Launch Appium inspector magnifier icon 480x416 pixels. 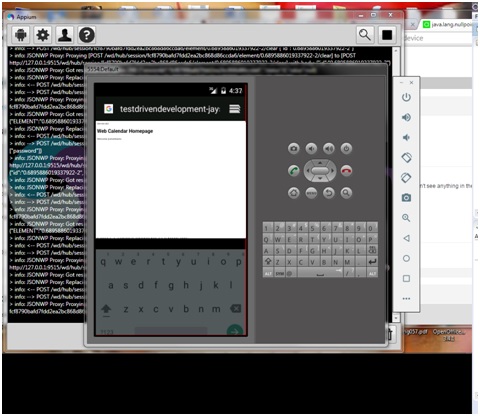pyautogui.click(x=365, y=35)
